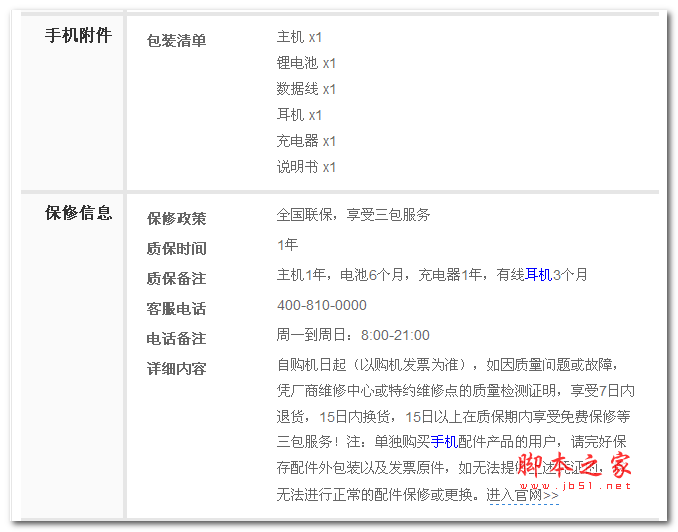Viewport: 678px width, 532px height.
Task: Click the 数据线 x1 list entry
Action: point(306,89)
